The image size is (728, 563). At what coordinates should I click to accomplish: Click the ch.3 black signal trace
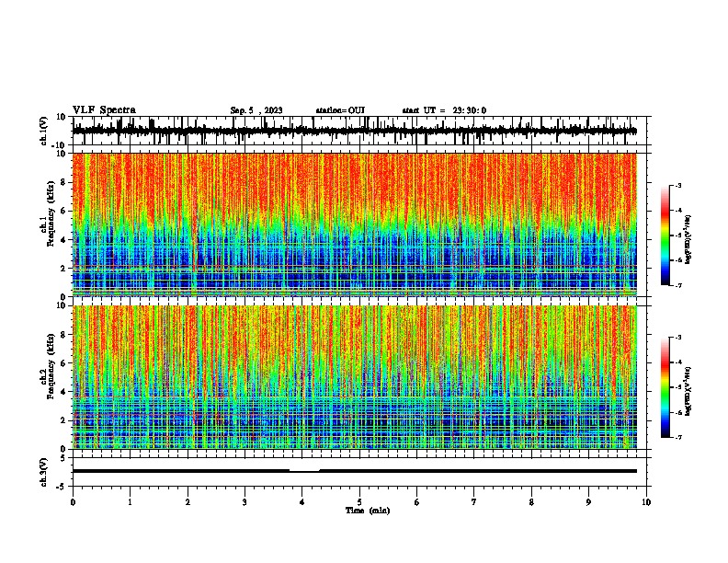coord(355,471)
